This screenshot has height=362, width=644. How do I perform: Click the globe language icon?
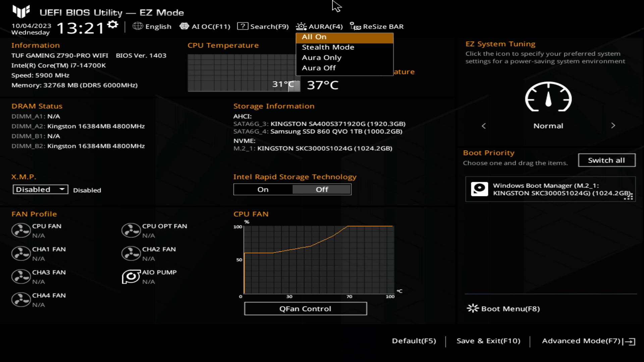[138, 26]
